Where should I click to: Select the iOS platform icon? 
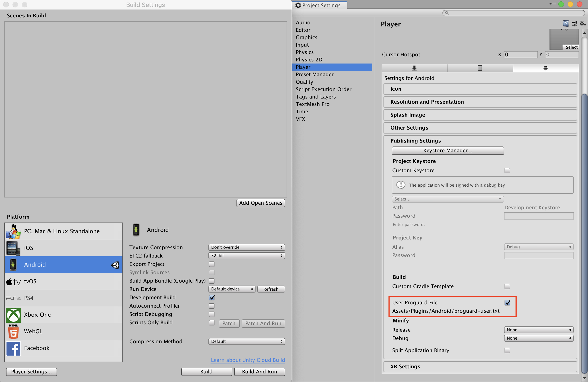(13, 247)
